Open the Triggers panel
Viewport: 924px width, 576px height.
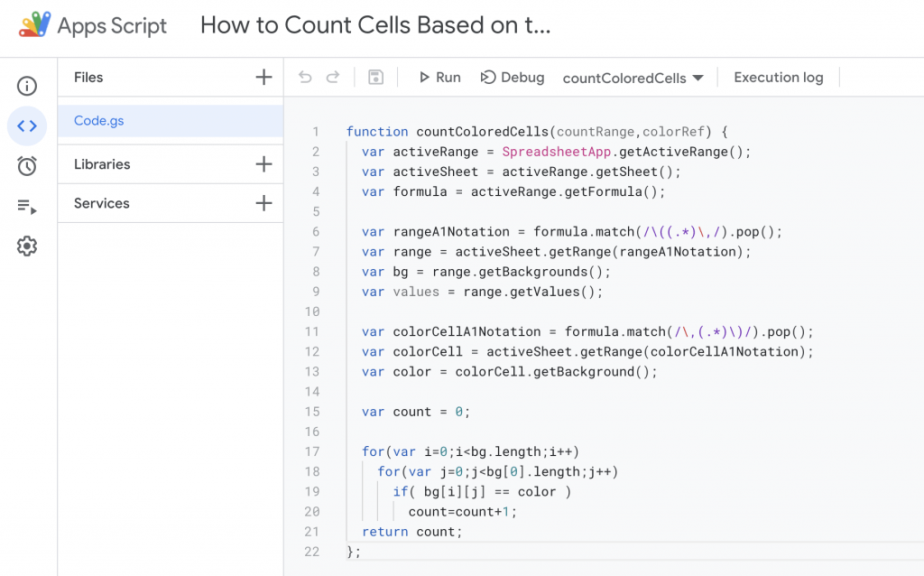[x=27, y=166]
